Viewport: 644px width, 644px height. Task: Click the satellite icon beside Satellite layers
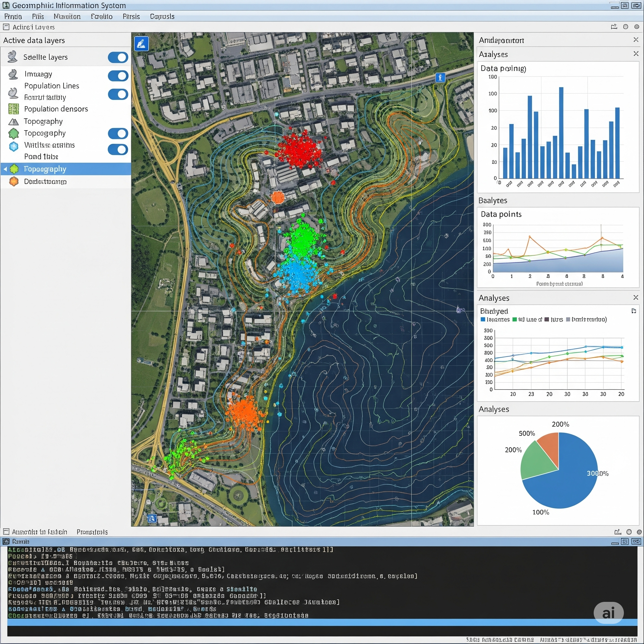coord(12,57)
